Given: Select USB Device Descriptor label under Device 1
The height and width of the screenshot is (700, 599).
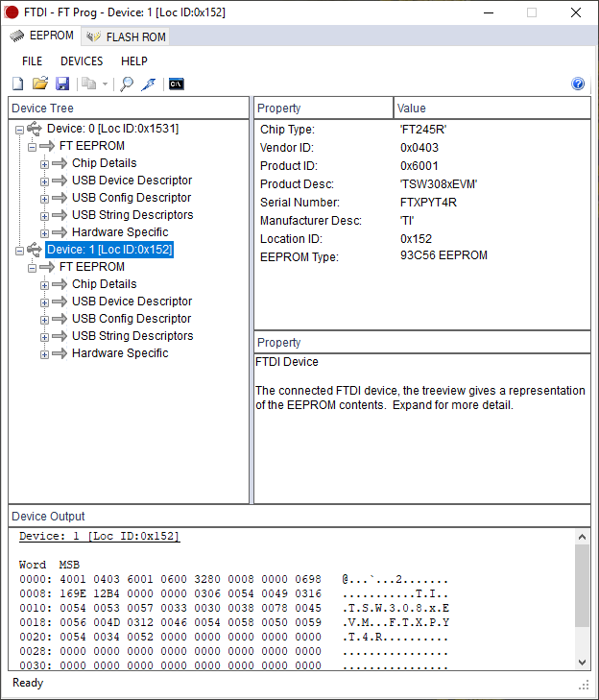Looking at the screenshot, I should coord(132,302).
